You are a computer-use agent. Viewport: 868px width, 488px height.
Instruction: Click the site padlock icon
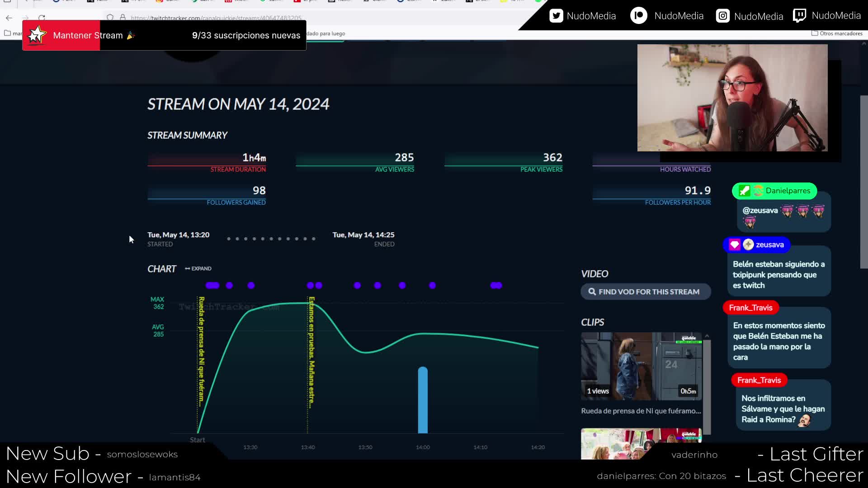[123, 18]
